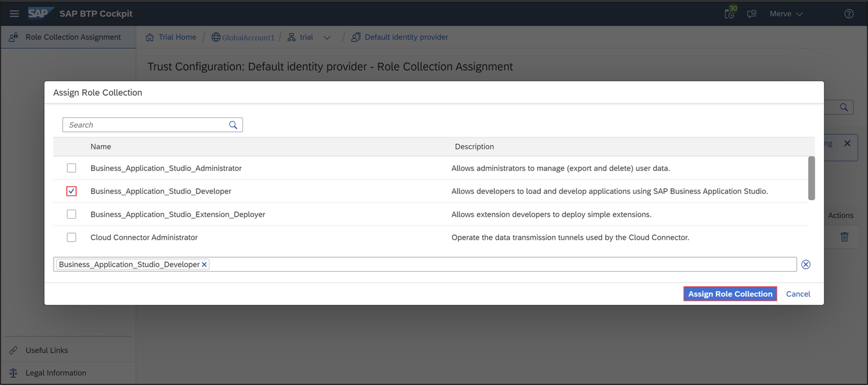Open the help question mark icon

[x=849, y=14]
